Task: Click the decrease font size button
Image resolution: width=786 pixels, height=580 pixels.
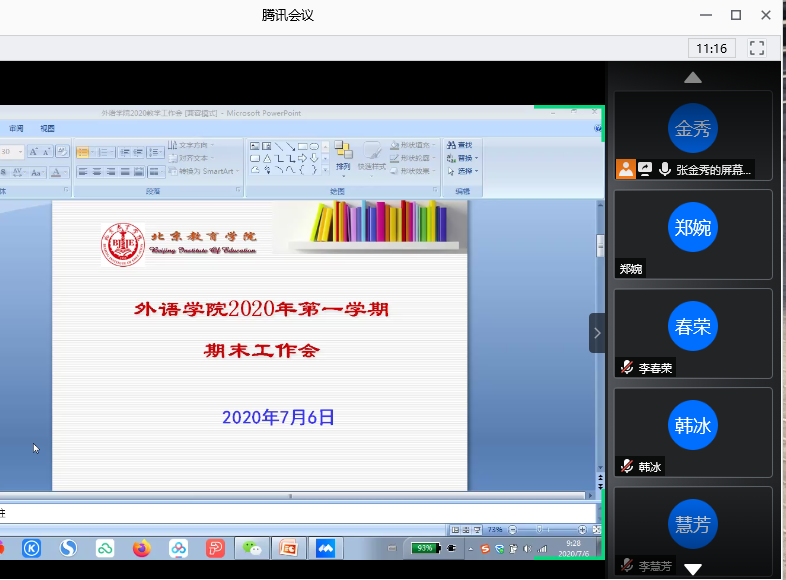Action: tap(46, 151)
